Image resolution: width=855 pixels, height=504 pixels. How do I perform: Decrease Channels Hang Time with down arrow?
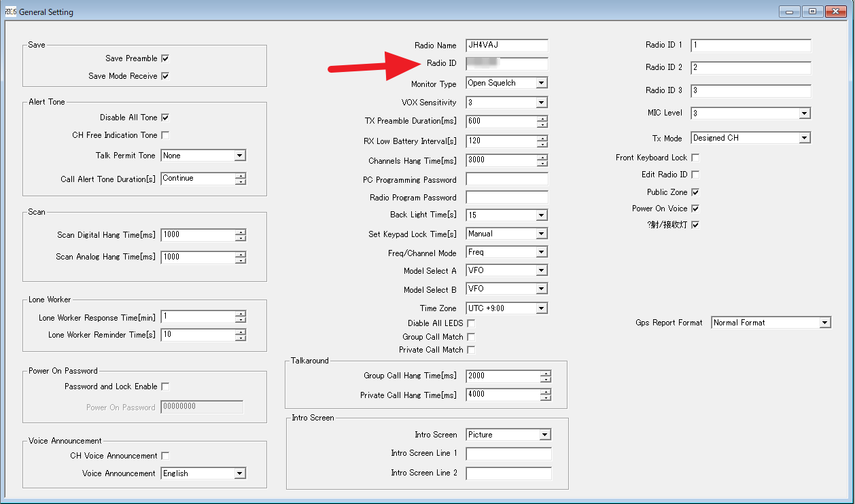tap(542, 164)
